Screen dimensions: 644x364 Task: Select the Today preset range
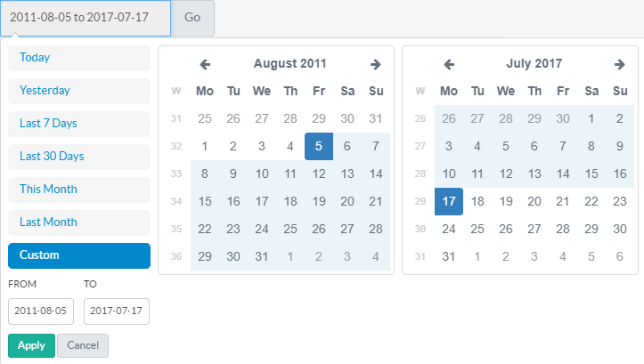coord(79,58)
